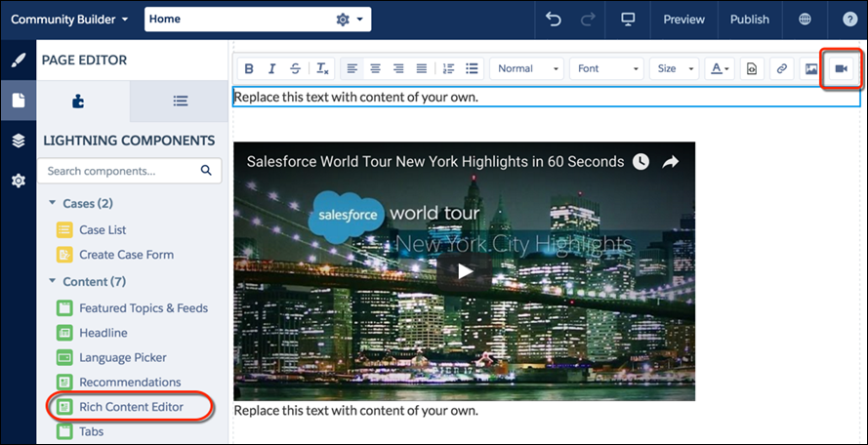868x445 pixels.
Task: Click the Search components input field
Action: coord(120,171)
